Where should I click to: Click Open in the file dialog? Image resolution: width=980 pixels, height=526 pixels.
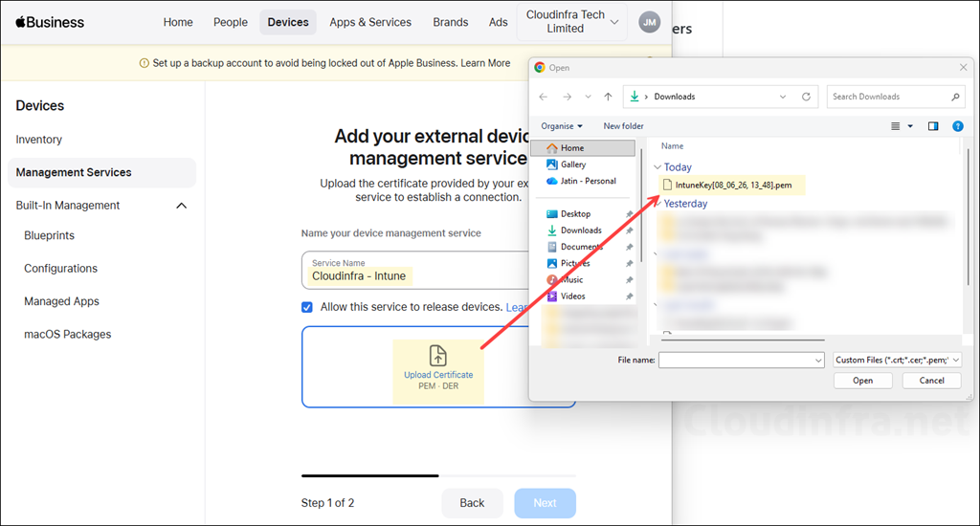point(862,381)
